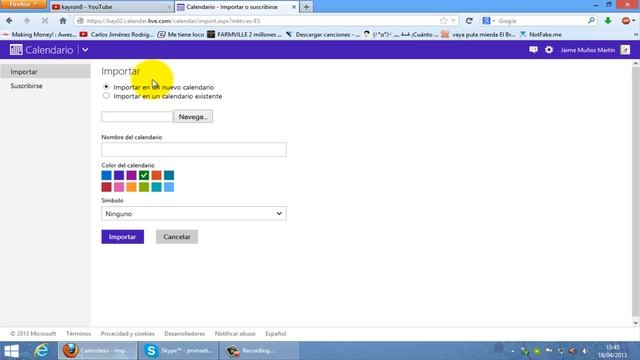Open the Desarrolladores footer link
The height and width of the screenshot is (360, 640).
pos(184,333)
